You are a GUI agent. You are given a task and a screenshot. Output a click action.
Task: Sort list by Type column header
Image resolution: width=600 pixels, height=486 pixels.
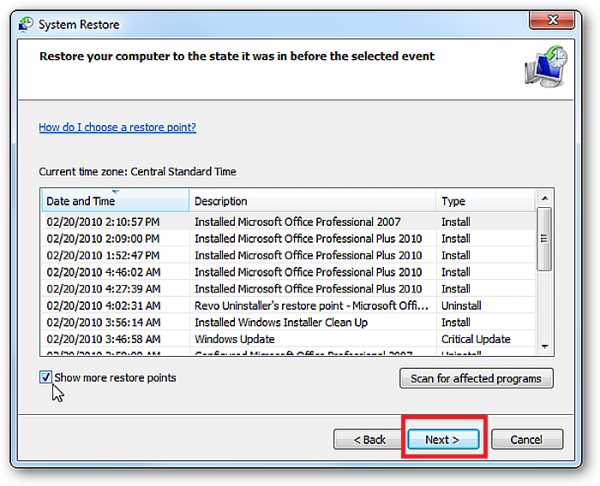coord(486,201)
